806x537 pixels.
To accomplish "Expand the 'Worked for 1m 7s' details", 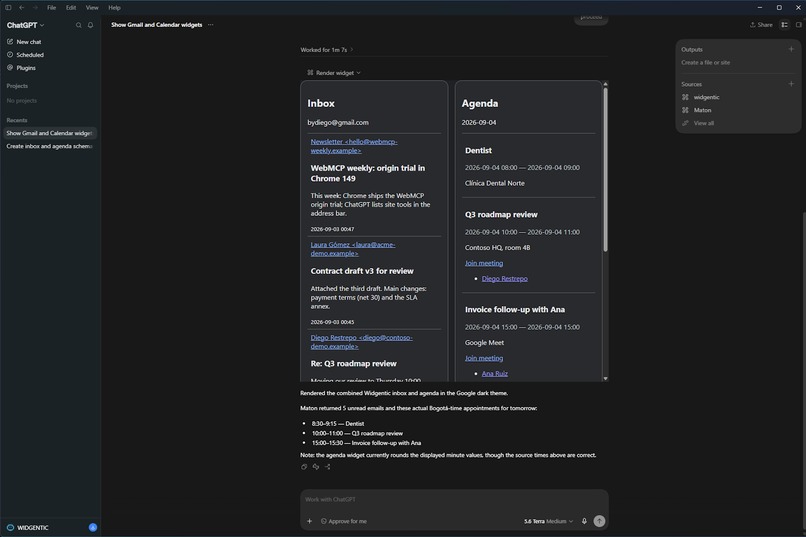I will coord(327,50).
